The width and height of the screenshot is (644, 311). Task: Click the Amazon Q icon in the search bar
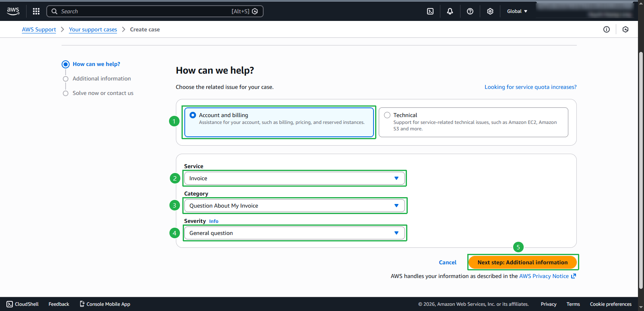[255, 11]
